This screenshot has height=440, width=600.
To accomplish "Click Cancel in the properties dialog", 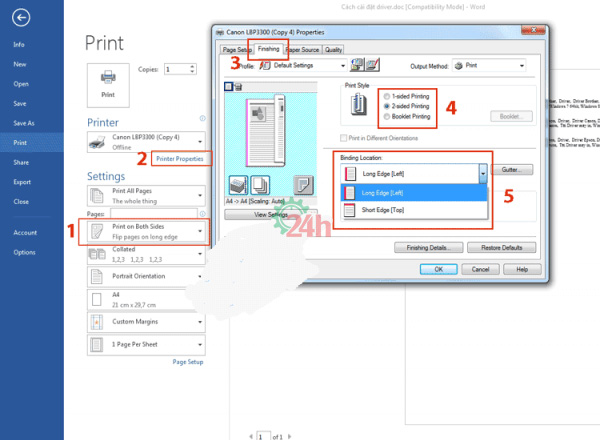I will (x=481, y=269).
